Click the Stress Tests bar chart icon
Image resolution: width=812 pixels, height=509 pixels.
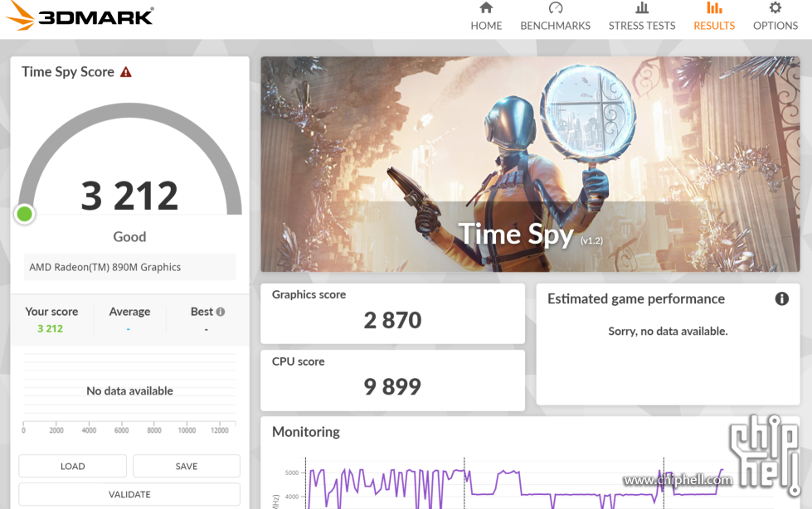click(642, 7)
